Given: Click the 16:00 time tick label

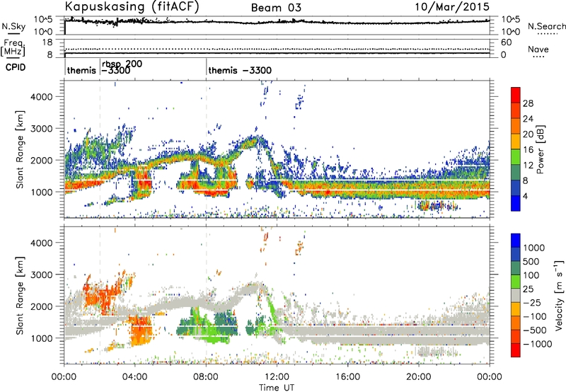Looking at the screenshot, I should (347, 377).
